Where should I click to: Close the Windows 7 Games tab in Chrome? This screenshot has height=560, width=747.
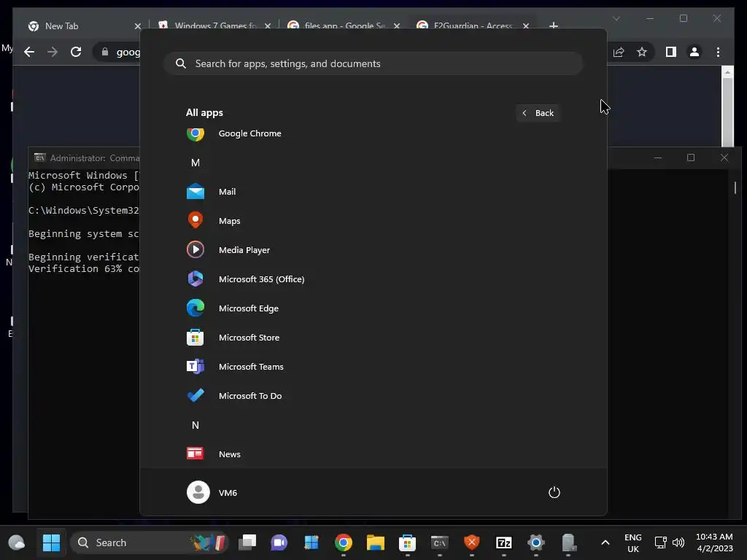coord(268,26)
